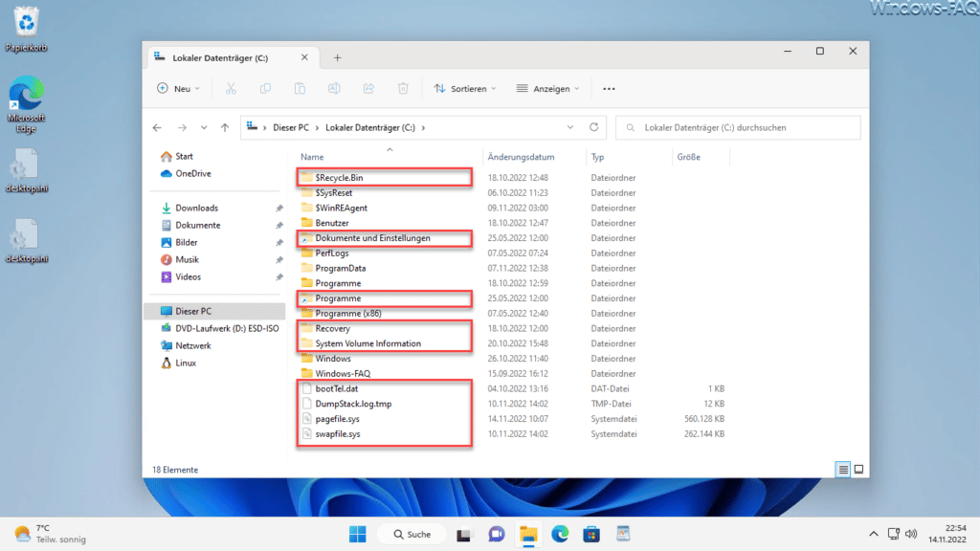
Task: Close the Lokaler Datenträger (C:) tab
Action: [x=304, y=56]
